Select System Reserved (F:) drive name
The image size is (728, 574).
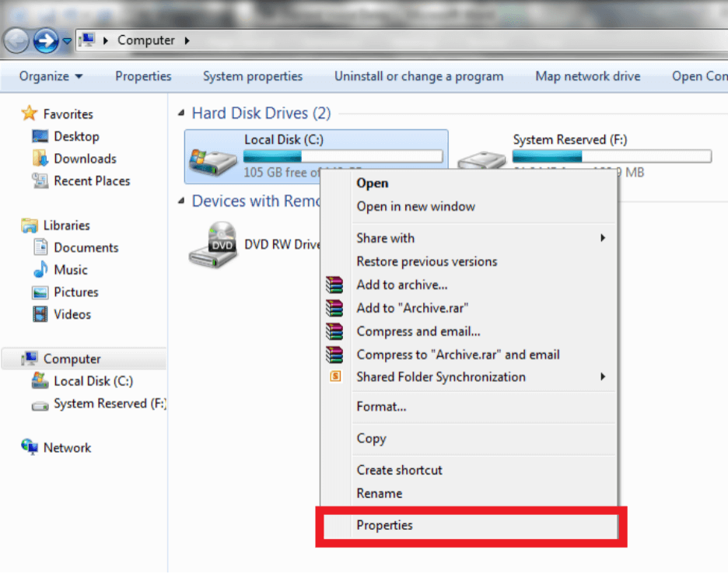pyautogui.click(x=569, y=140)
